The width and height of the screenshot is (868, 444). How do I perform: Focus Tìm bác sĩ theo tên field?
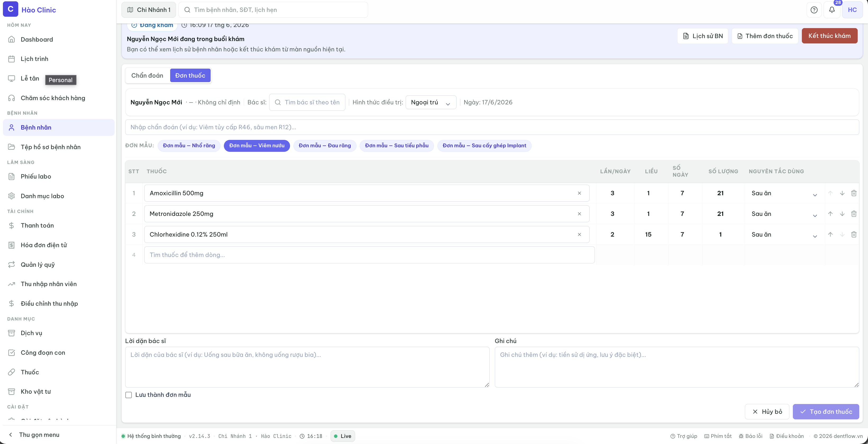click(x=307, y=103)
